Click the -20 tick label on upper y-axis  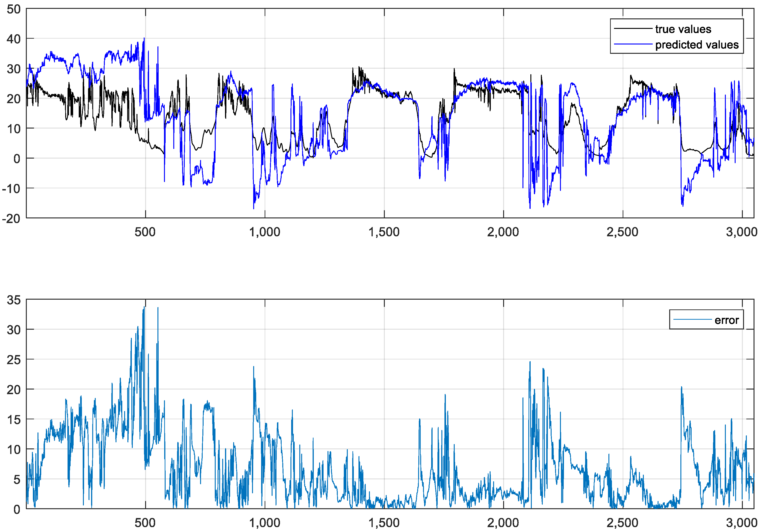11,219
